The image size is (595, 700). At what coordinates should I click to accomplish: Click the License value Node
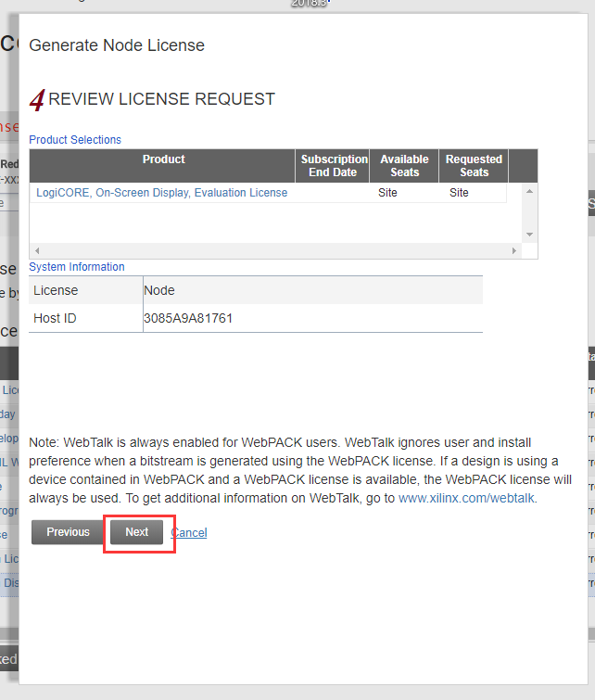[158, 290]
